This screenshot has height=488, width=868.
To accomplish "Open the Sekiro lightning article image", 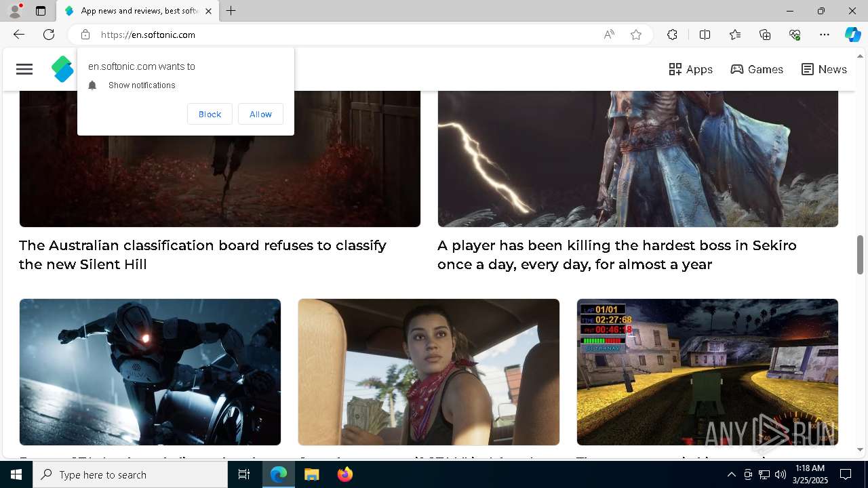I will (638, 159).
